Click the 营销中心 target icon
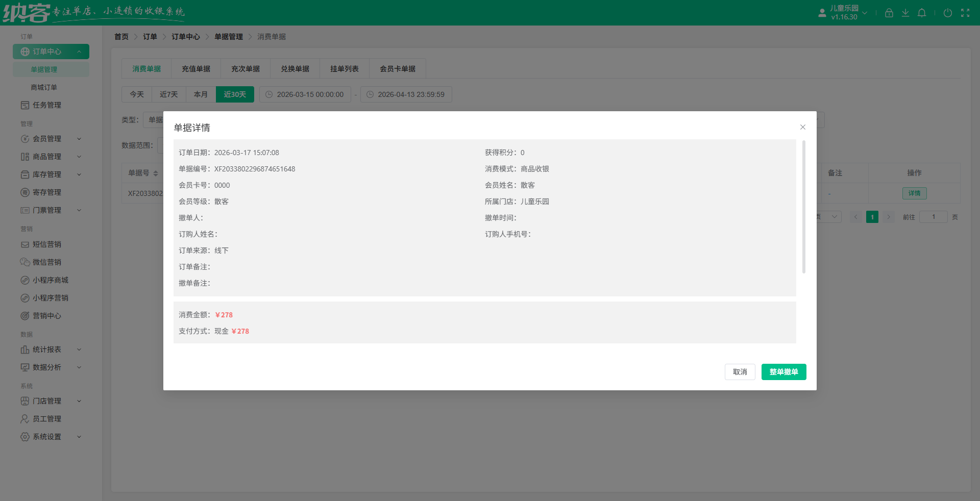This screenshot has height=501, width=980. [24, 316]
